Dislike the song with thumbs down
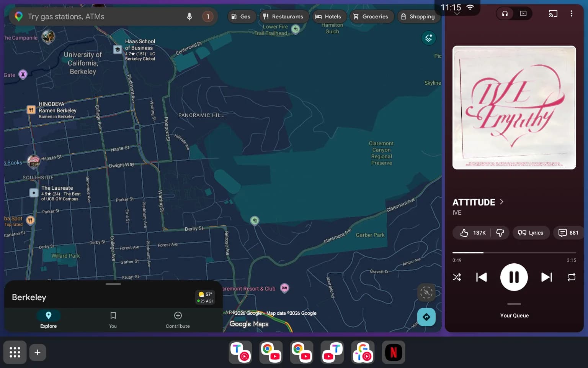588x368 pixels. [500, 233]
